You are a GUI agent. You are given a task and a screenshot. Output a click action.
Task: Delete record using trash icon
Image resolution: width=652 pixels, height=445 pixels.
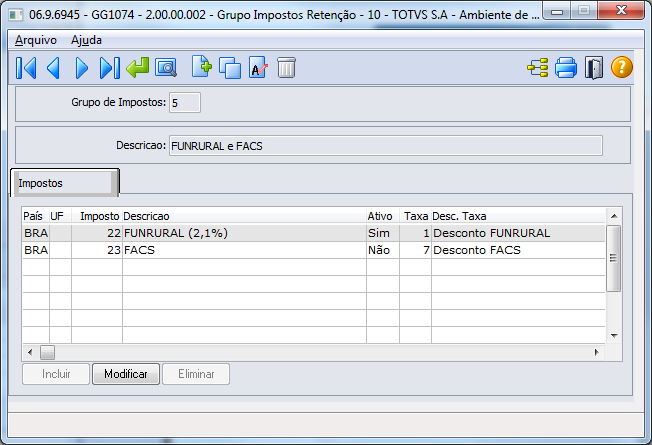pyautogui.click(x=286, y=68)
